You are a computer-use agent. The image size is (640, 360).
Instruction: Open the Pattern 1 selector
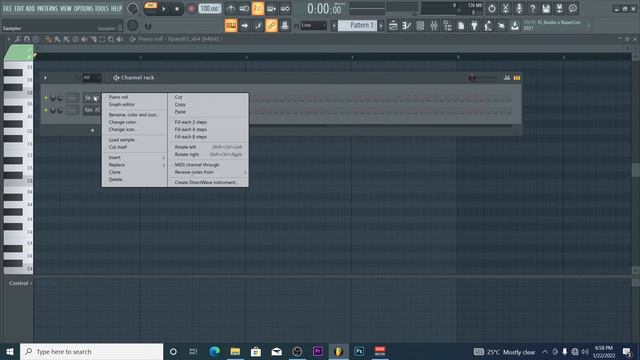point(358,25)
